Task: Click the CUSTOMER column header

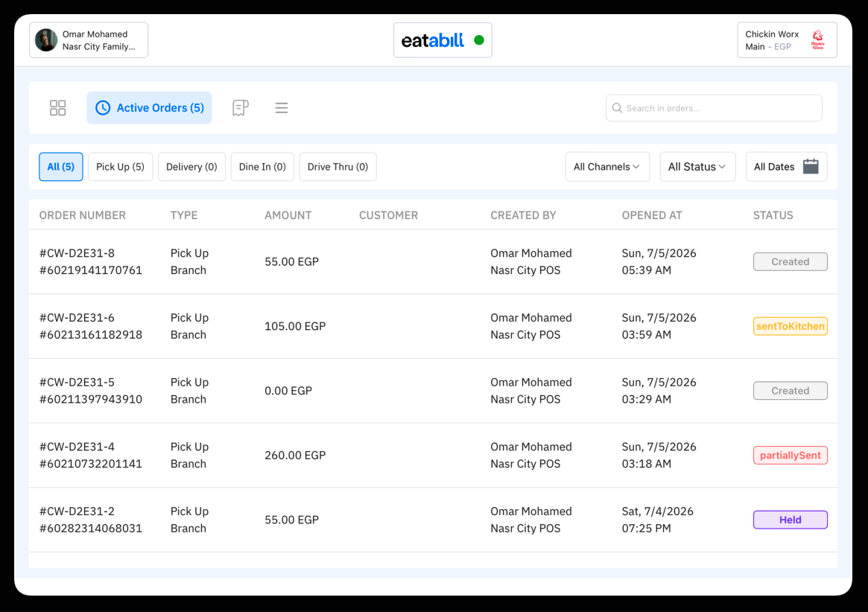Action: click(x=389, y=215)
